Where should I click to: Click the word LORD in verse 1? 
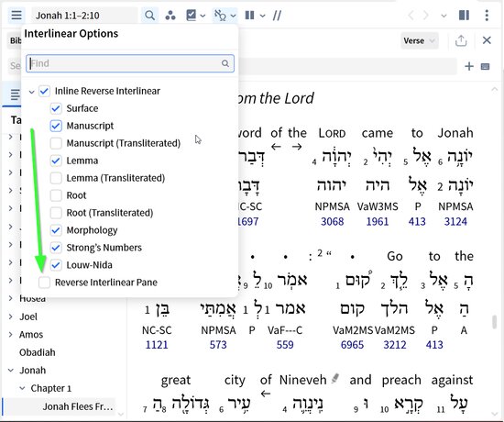click(332, 133)
